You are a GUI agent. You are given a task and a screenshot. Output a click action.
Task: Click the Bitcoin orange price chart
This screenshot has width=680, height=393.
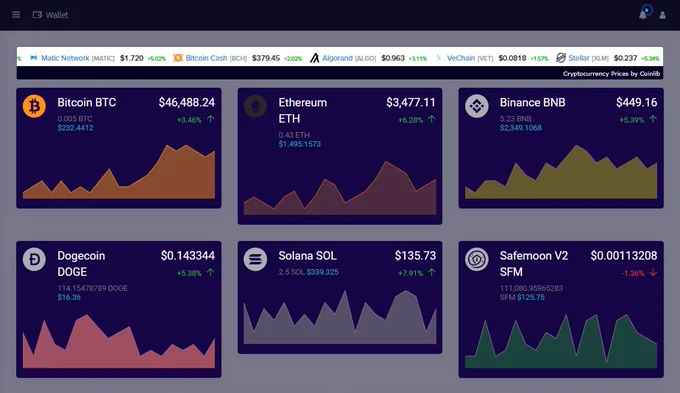click(x=119, y=172)
